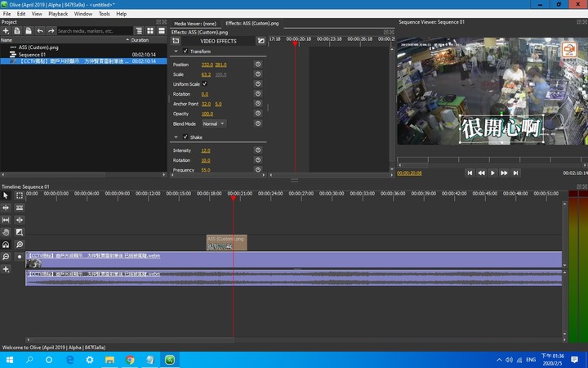Select the Pointer tool in timeline
This screenshot has width=588, height=368.
(6, 195)
